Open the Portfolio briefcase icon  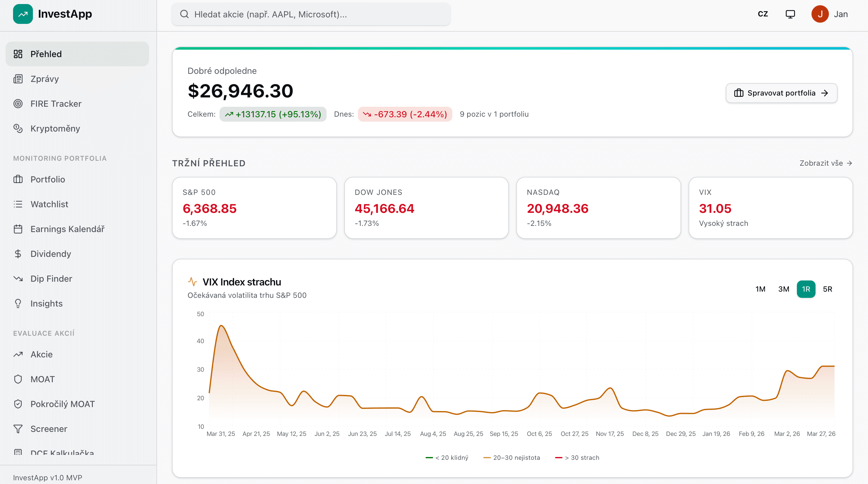coord(18,179)
